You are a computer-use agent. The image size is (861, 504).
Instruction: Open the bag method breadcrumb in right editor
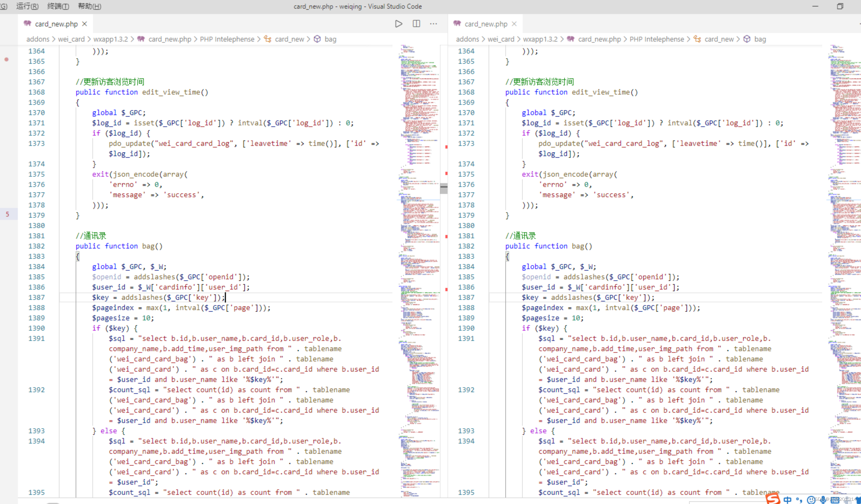click(760, 39)
